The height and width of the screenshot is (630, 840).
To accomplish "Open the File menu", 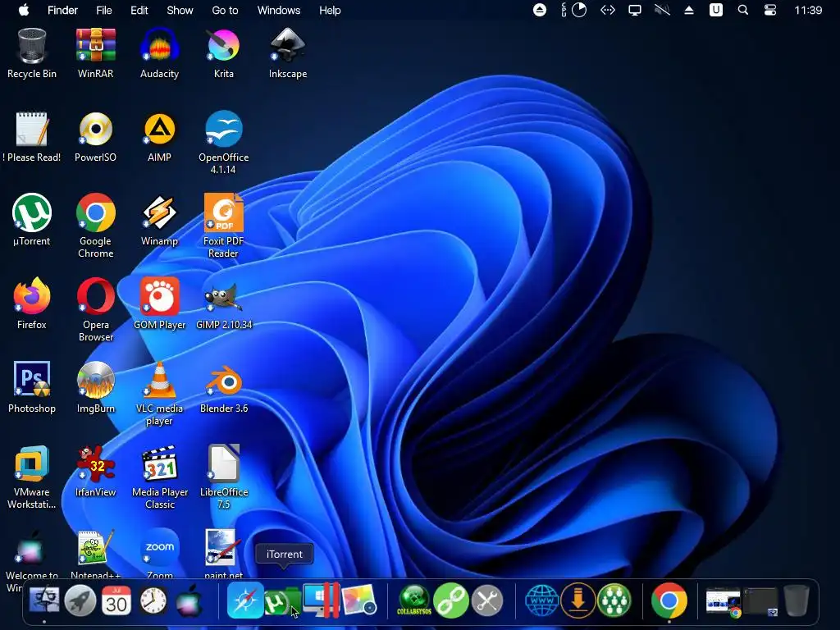I will 104,10.
